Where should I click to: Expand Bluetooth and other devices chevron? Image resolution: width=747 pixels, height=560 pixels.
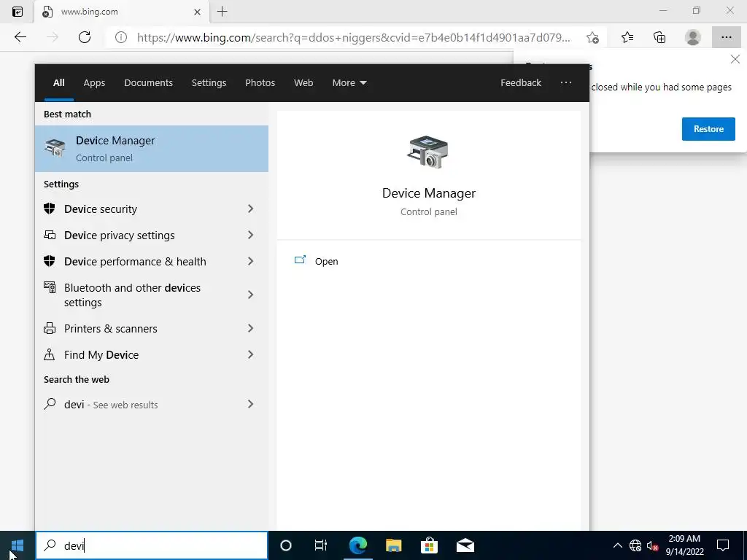pyautogui.click(x=251, y=295)
